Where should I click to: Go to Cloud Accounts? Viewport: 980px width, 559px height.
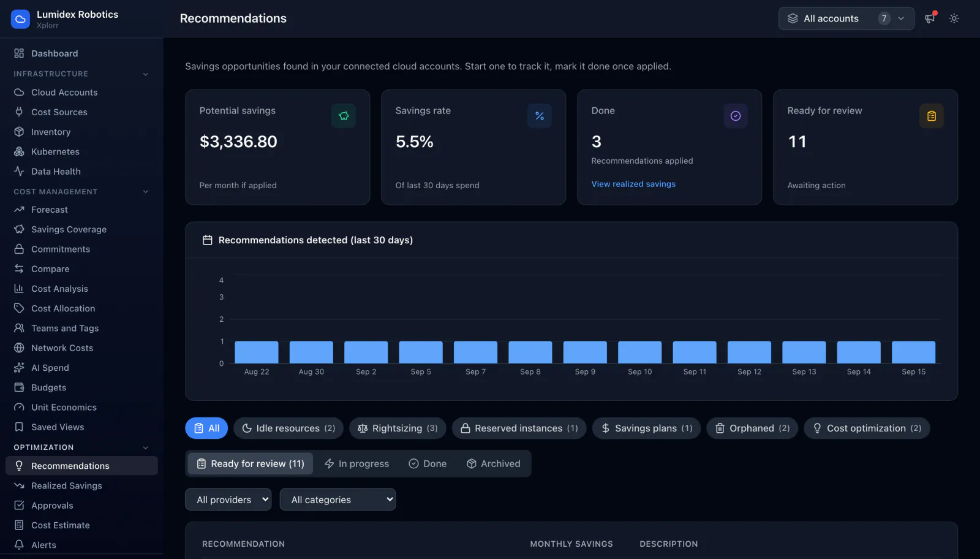click(x=81, y=93)
